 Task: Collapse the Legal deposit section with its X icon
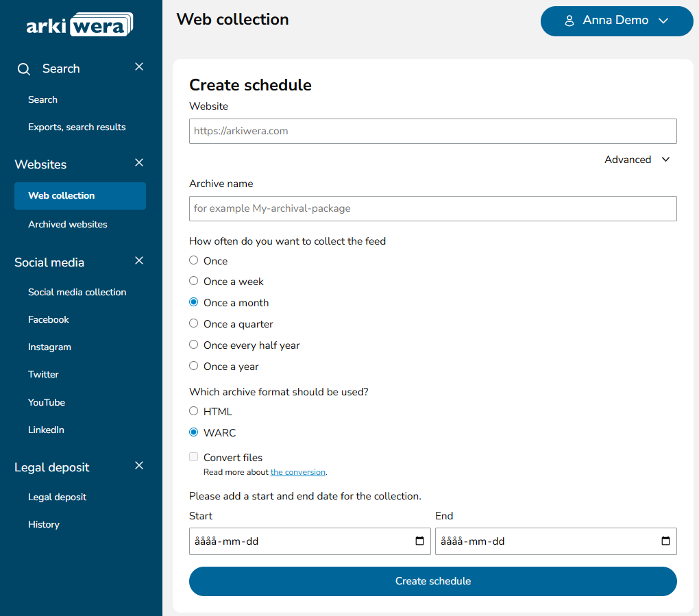(x=139, y=465)
